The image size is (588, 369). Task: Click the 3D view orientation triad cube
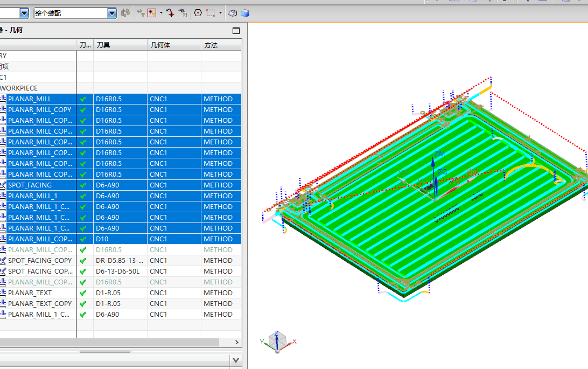(x=277, y=342)
